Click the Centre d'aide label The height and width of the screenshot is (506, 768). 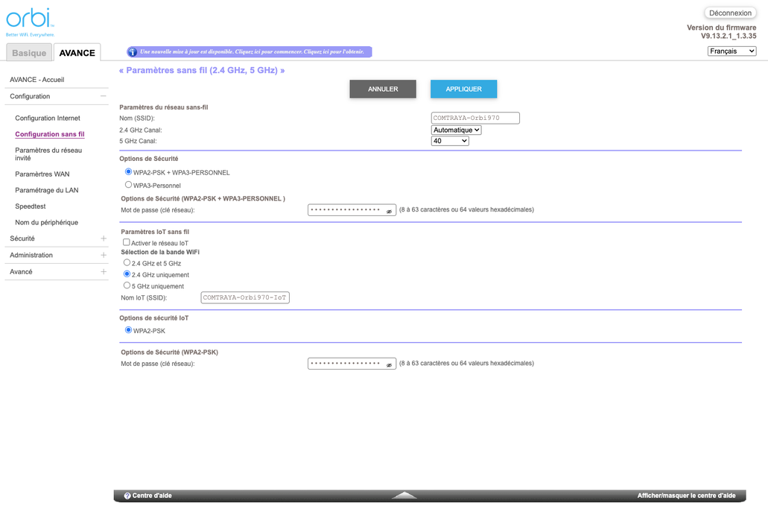[x=152, y=496]
